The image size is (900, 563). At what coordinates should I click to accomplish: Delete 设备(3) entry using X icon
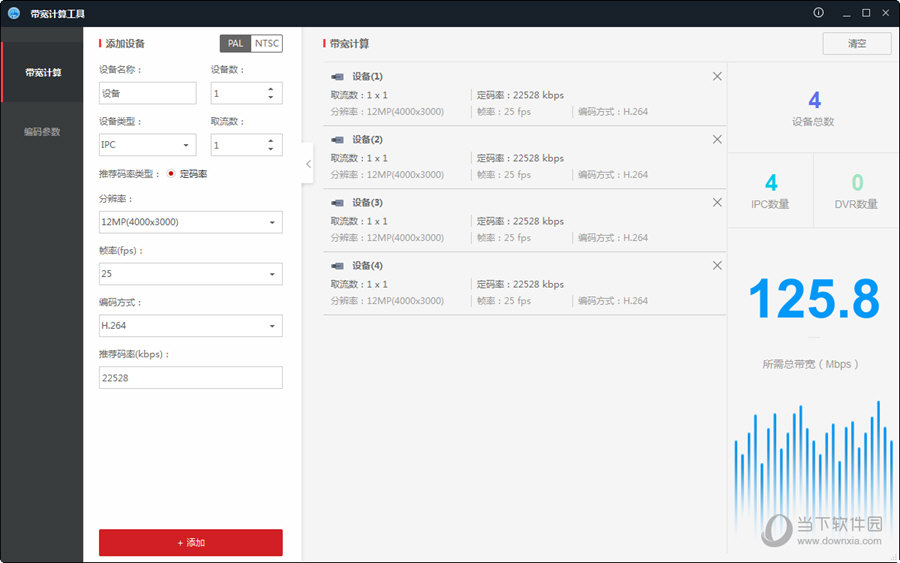(x=717, y=203)
